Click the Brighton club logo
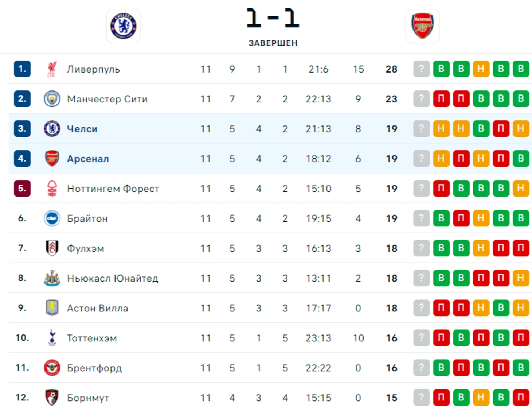 pos(52,218)
